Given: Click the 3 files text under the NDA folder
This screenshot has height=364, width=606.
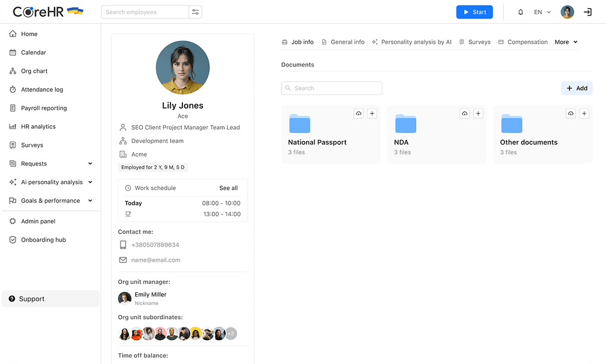Looking at the screenshot, I should pyautogui.click(x=402, y=152).
